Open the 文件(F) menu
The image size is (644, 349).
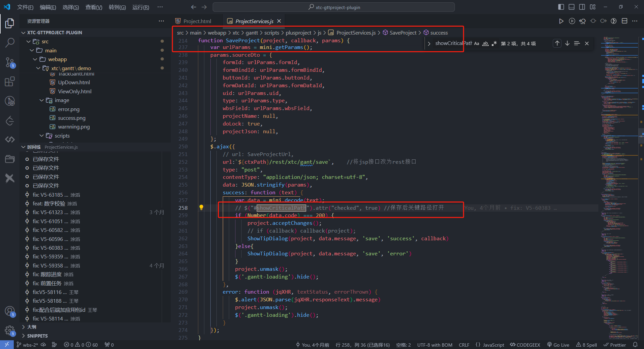(25, 7)
